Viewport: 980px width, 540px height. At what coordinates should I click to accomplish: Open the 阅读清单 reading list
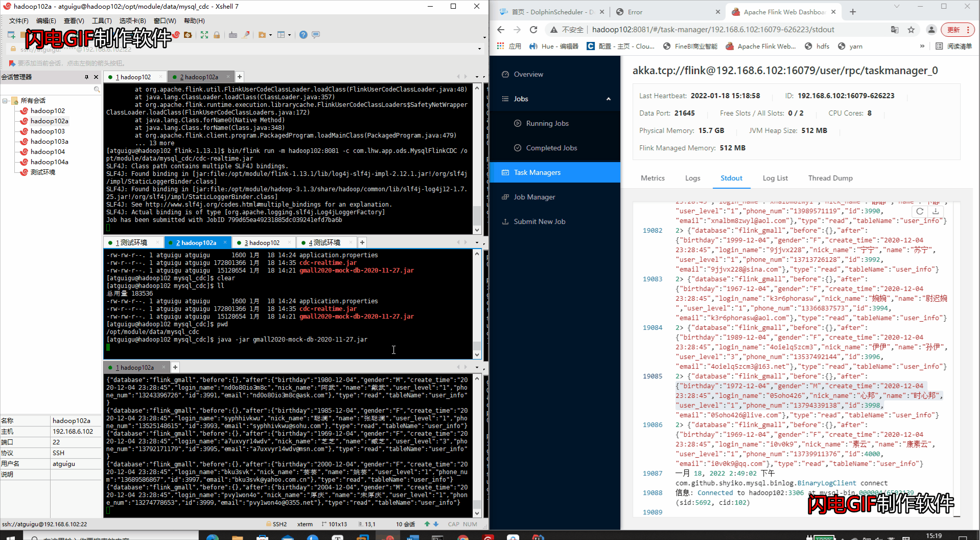point(953,46)
